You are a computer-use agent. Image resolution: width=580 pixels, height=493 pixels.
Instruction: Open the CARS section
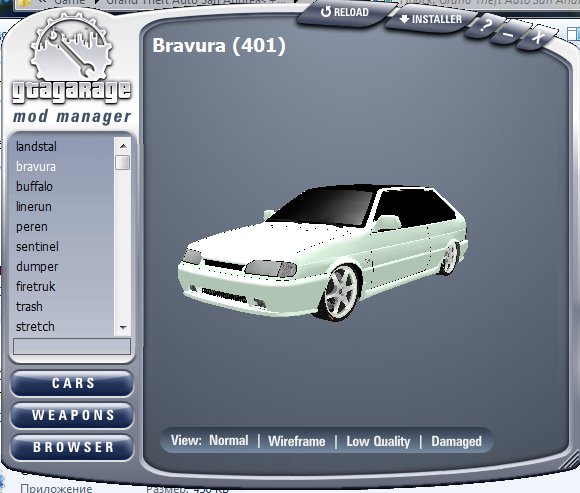pyautogui.click(x=72, y=383)
